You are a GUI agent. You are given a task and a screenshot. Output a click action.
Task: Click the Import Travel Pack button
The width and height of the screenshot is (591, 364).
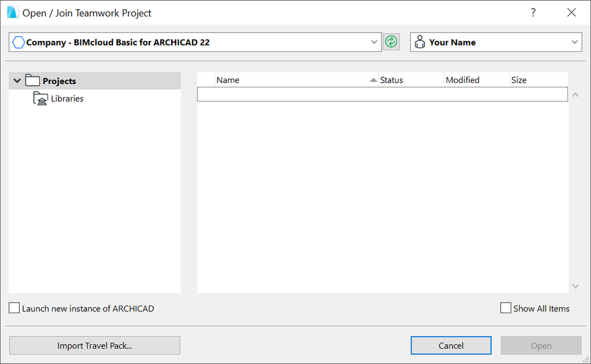pos(95,346)
